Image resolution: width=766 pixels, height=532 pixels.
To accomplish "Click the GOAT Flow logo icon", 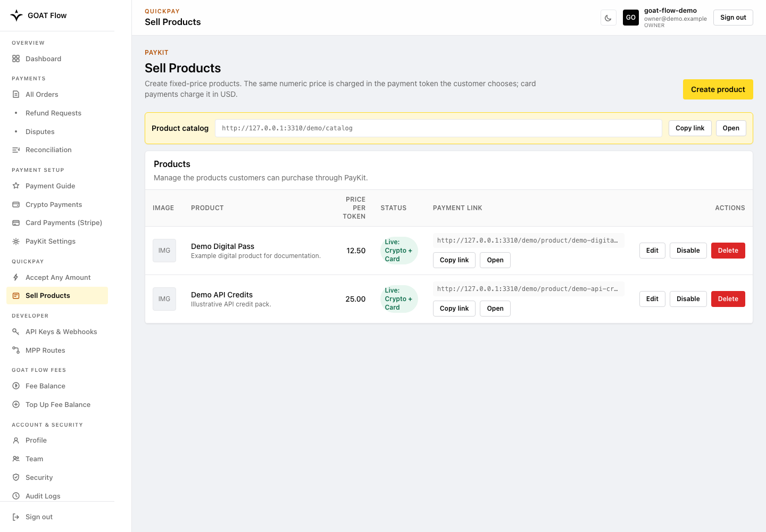I will 16,15.
